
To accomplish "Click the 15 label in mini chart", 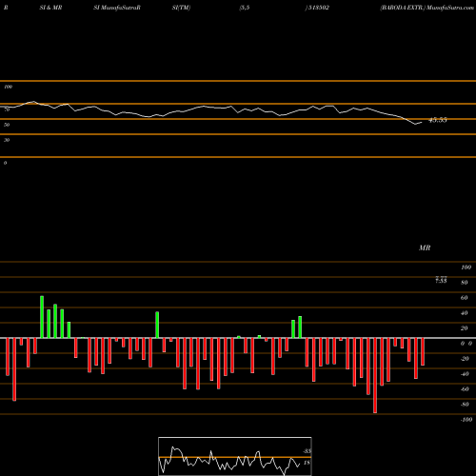I will 307,463.
